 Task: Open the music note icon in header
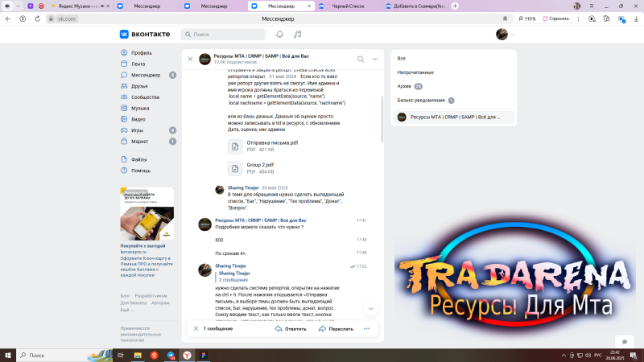(298, 35)
